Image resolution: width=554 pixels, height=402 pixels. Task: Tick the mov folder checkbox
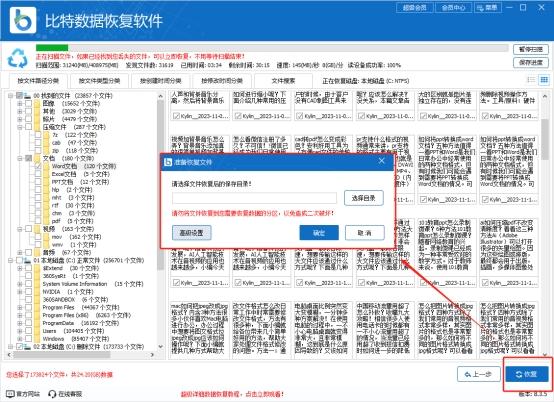38,237
